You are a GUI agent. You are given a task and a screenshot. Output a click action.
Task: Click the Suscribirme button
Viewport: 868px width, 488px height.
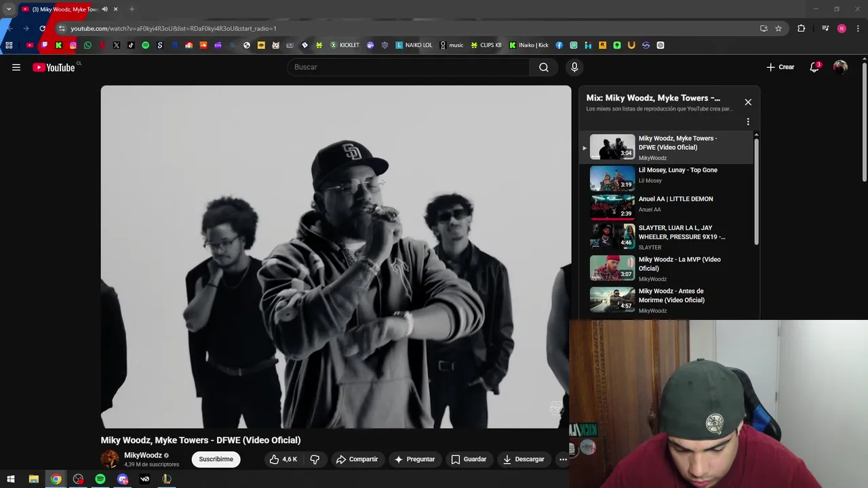pos(216,460)
